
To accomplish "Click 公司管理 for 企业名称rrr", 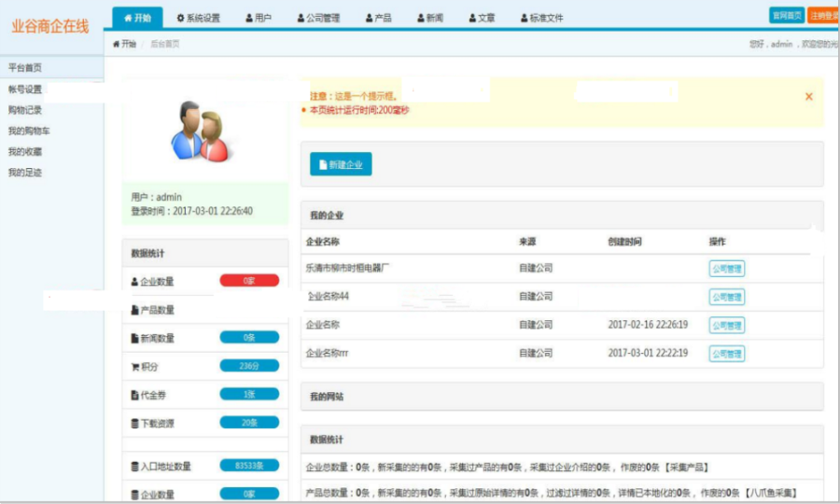I will pyautogui.click(x=727, y=354).
